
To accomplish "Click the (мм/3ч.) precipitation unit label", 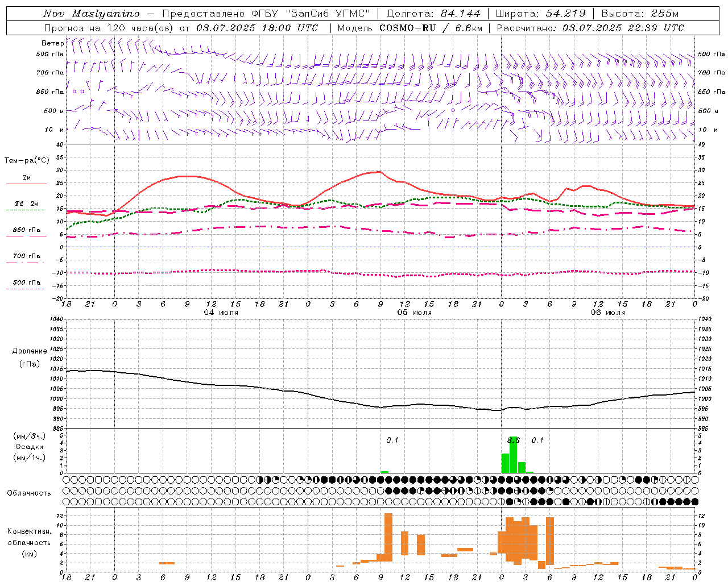I will pyautogui.click(x=30, y=436).
